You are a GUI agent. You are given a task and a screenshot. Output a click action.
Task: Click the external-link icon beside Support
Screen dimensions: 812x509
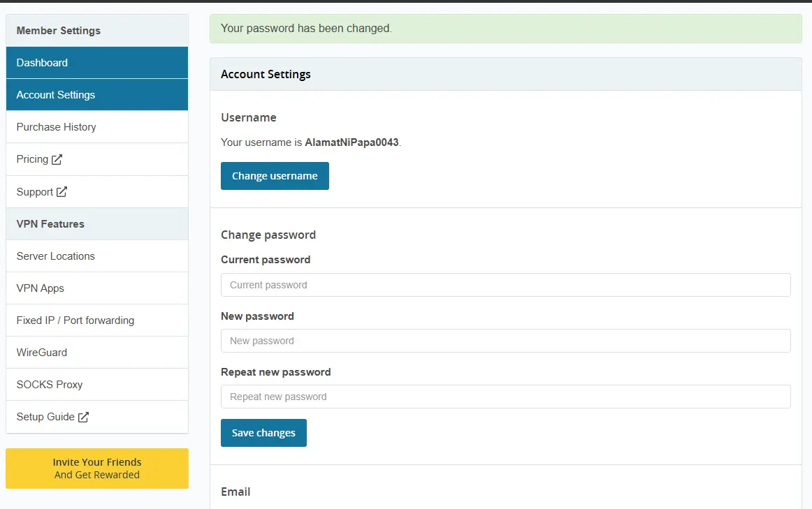(x=61, y=192)
